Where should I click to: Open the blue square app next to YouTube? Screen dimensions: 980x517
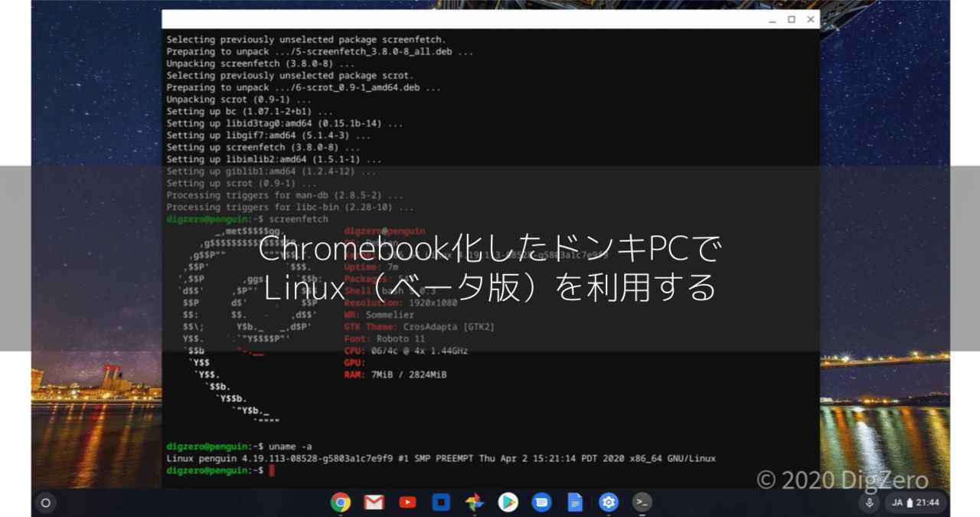pos(440,502)
